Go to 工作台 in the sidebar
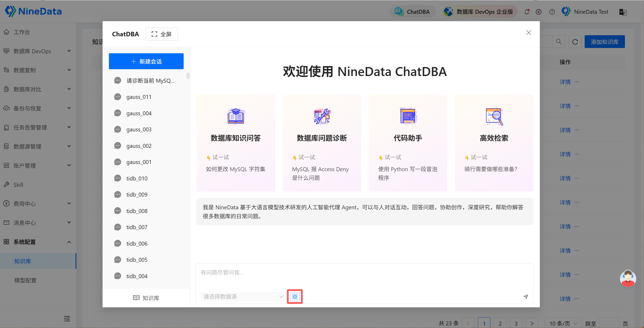Viewport: 644px width, 328px height. click(38, 32)
